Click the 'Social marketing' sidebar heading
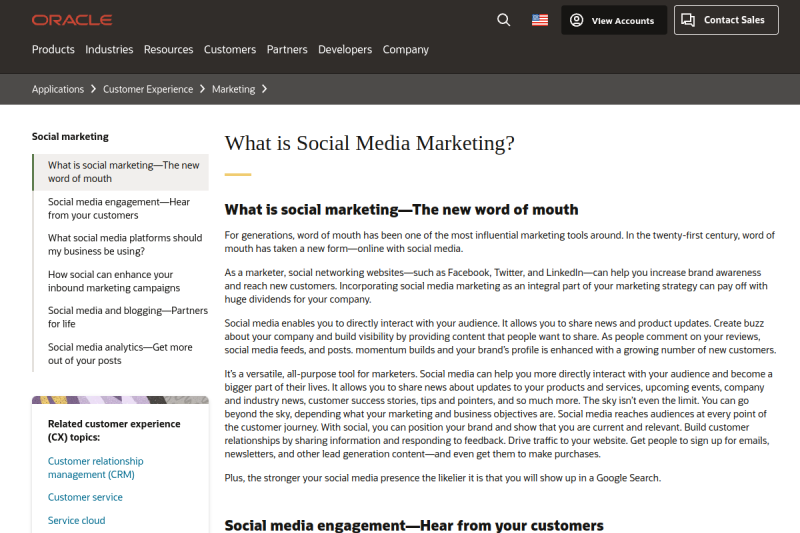 (x=70, y=137)
